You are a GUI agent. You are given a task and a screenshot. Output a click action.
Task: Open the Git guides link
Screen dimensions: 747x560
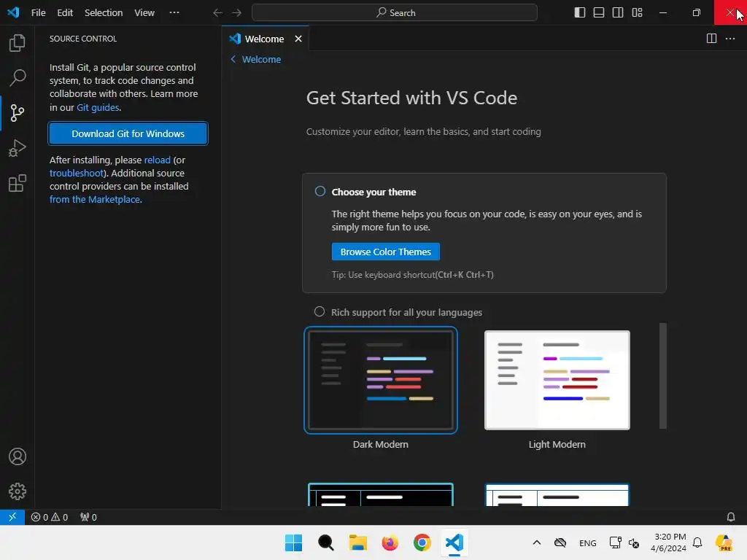(x=98, y=108)
